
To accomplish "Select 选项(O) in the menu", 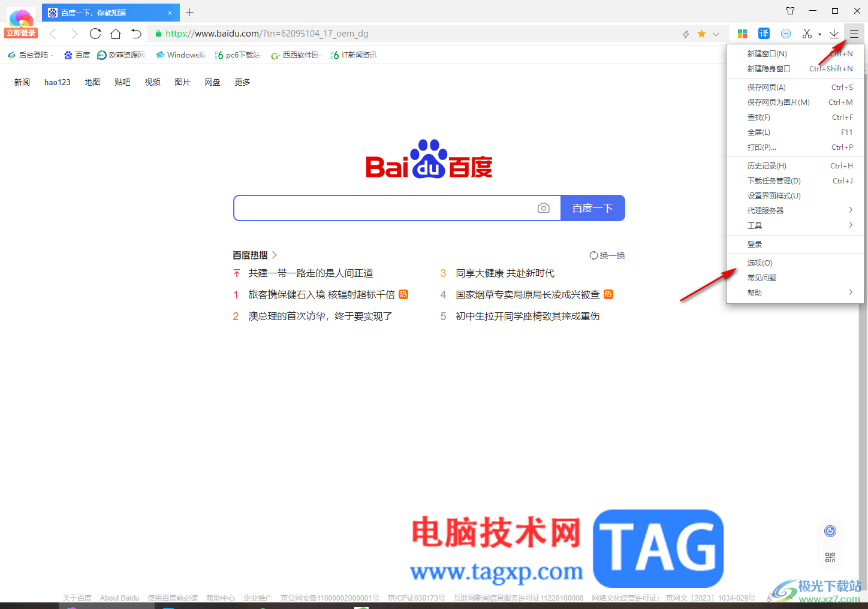I will tap(795, 263).
